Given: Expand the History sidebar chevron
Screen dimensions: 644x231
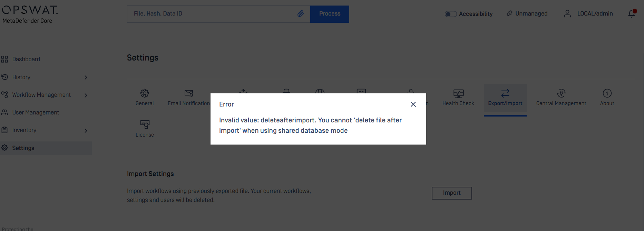Looking at the screenshot, I should [86, 77].
